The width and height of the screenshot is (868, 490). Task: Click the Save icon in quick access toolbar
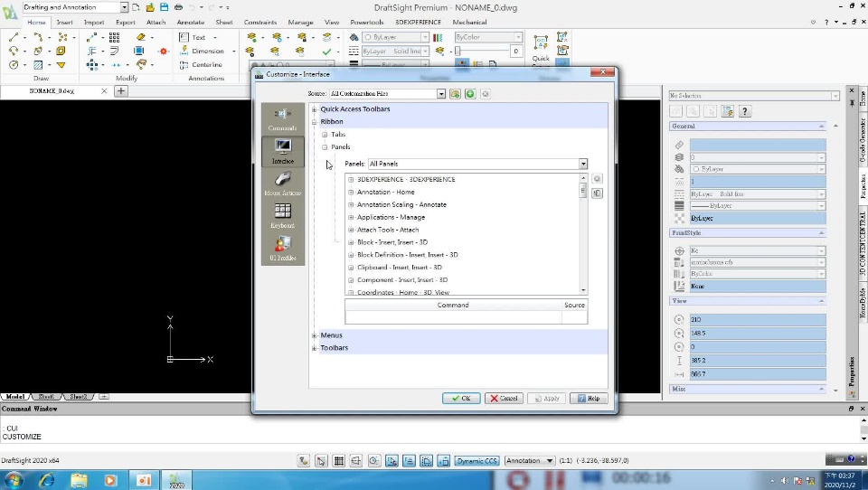[x=165, y=7]
